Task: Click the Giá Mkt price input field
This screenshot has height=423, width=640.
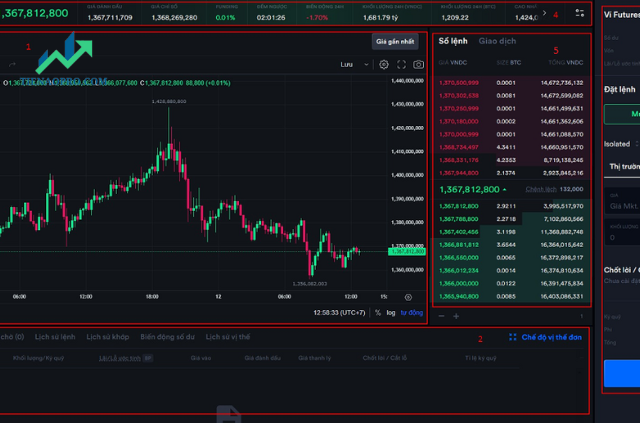Action: click(x=623, y=203)
